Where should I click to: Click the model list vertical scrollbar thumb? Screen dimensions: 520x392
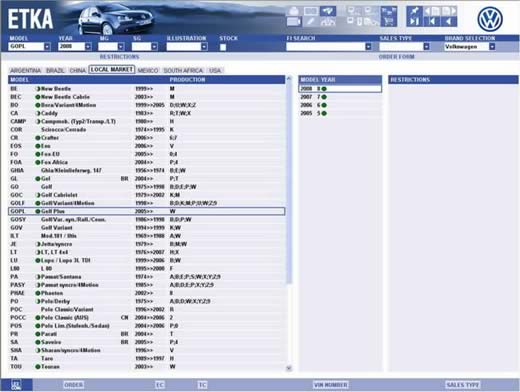coord(289,183)
